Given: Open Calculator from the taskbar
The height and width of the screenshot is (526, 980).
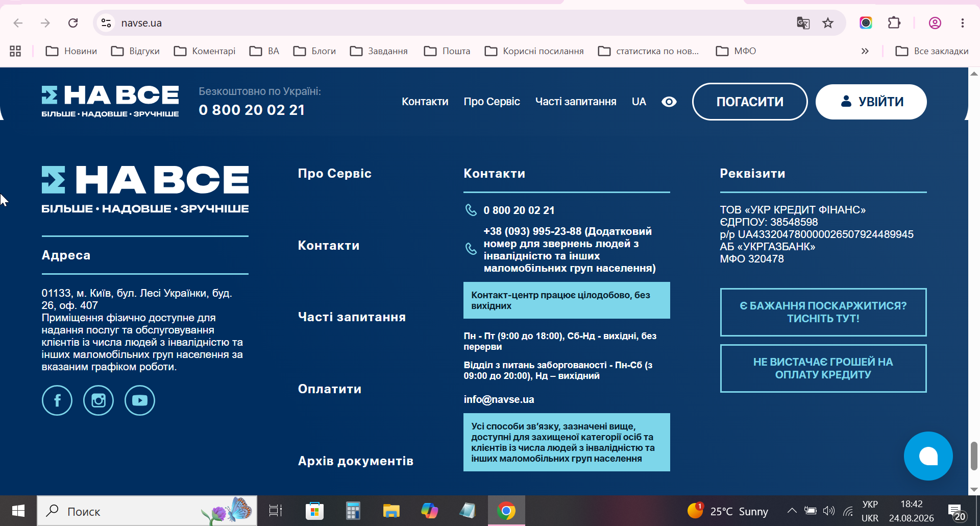Looking at the screenshot, I should point(353,511).
